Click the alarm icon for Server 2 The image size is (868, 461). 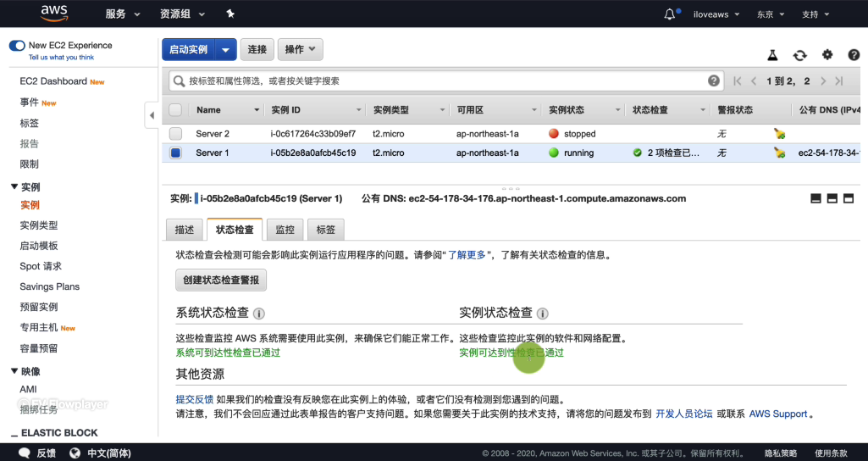pyautogui.click(x=779, y=134)
